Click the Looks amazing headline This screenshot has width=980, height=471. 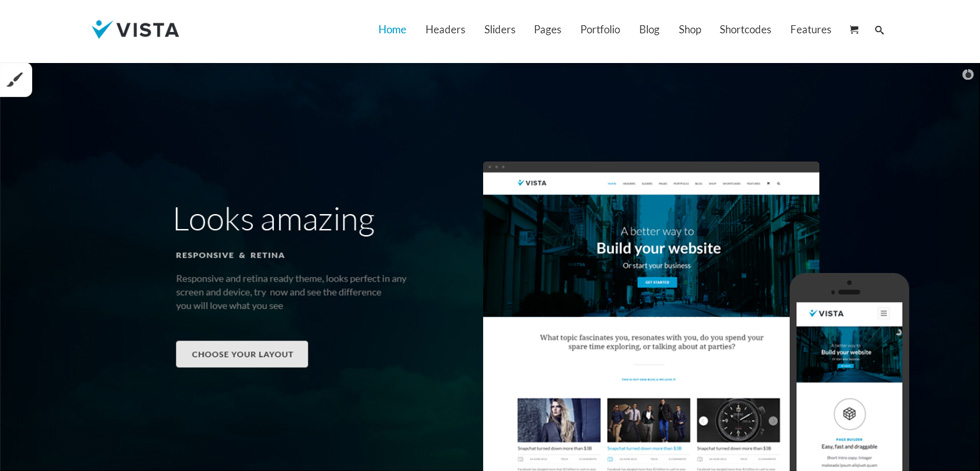(274, 220)
